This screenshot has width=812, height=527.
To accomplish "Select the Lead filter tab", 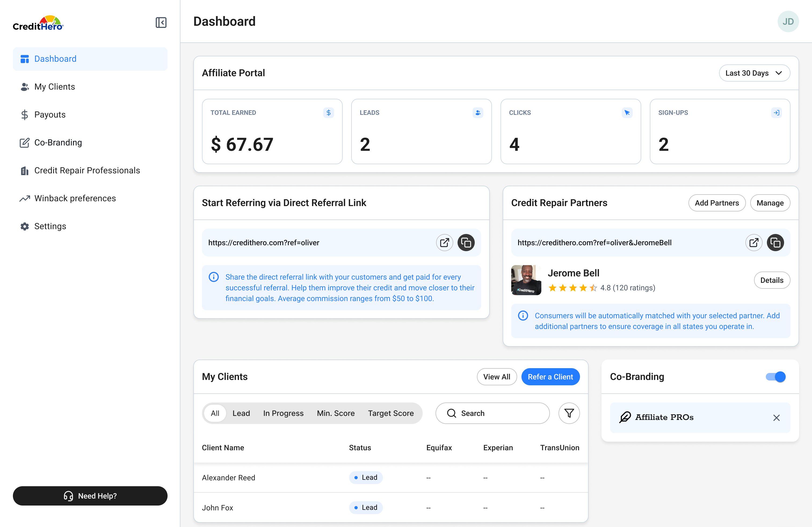I will pos(241,413).
